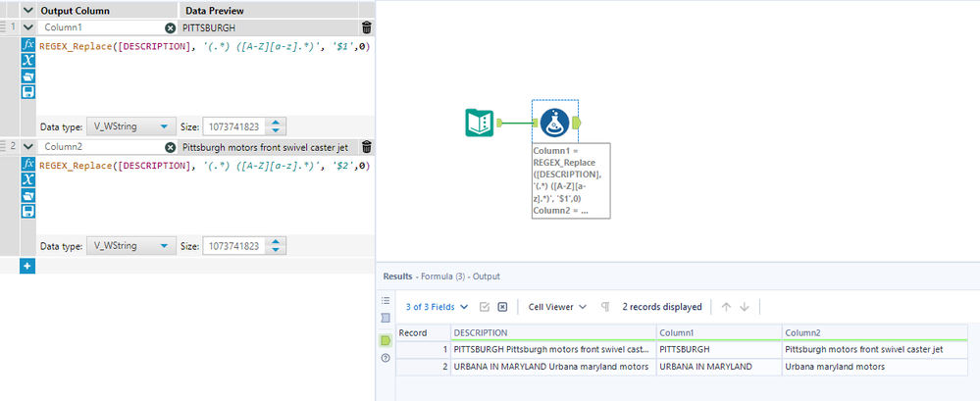Click the deselect fields X icon
Image resolution: width=980 pixels, height=401 pixels.
[x=502, y=307]
